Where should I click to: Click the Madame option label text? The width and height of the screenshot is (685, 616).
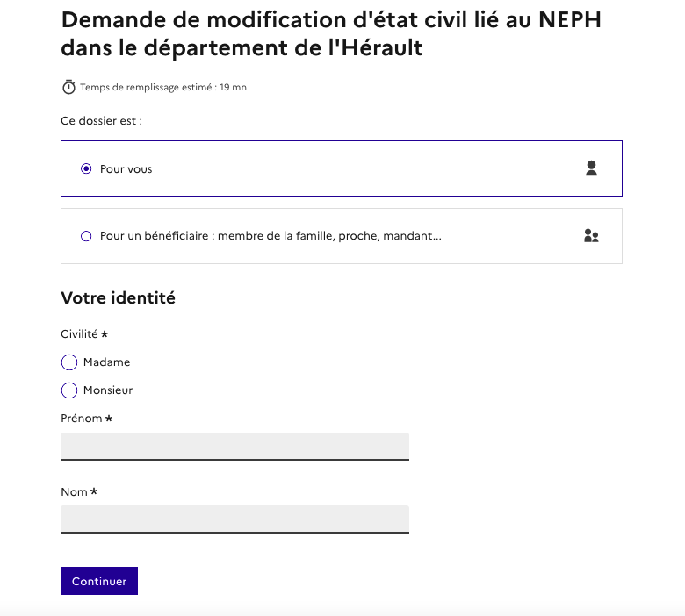[106, 362]
